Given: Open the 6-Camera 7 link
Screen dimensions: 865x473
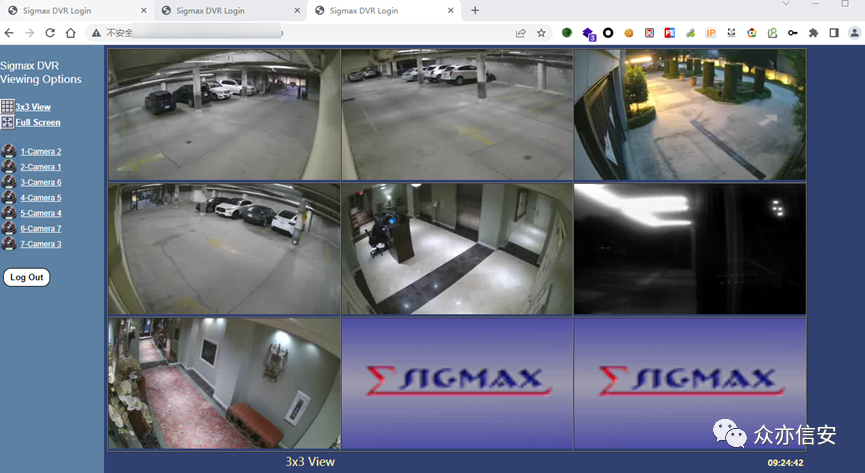Looking at the screenshot, I should (40, 229).
